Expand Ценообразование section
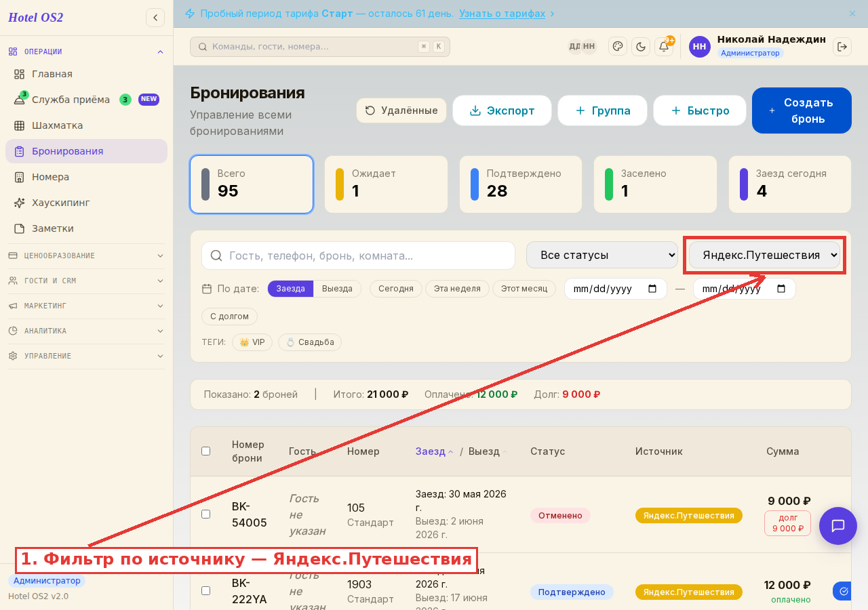868x610 pixels. (x=87, y=256)
